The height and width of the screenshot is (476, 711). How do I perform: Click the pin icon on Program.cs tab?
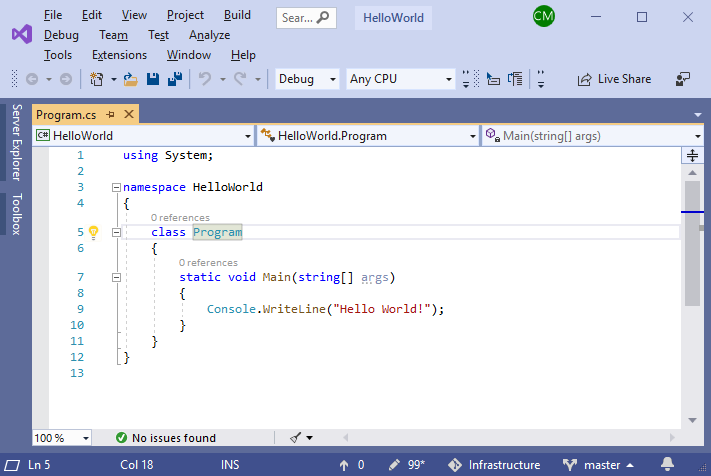[110, 115]
